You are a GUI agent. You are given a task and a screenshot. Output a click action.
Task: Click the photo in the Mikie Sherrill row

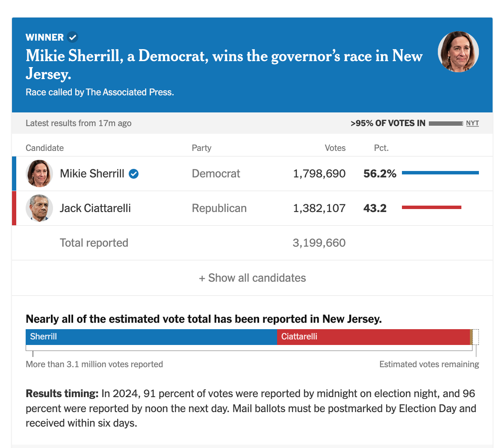pos(39,174)
